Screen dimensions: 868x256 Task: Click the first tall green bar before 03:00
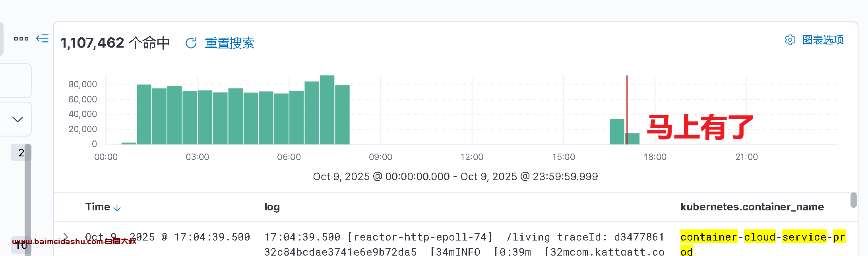tap(144, 114)
